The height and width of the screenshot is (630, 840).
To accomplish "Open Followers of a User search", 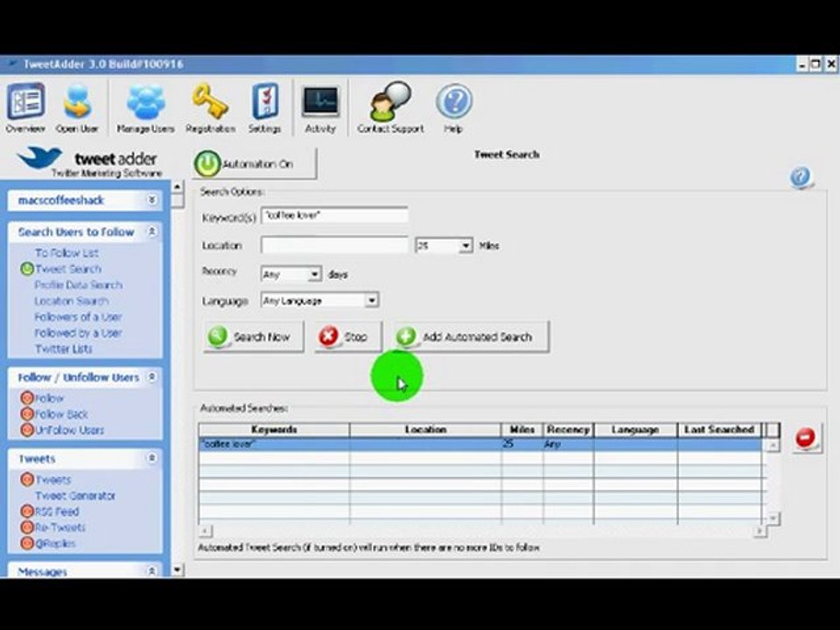I will [78, 317].
